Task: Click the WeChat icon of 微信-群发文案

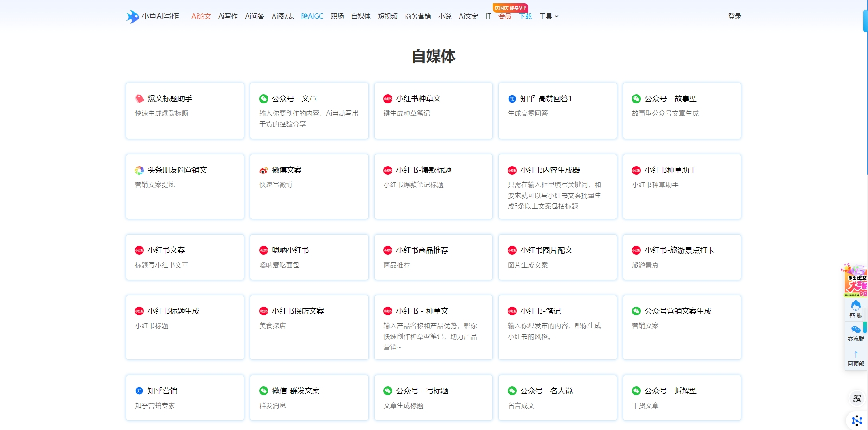Action: (263, 391)
